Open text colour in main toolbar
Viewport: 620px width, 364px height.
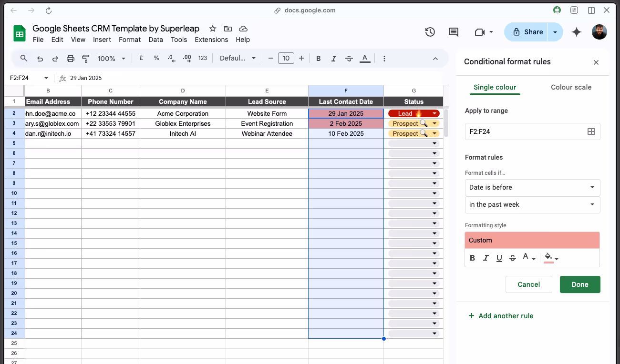[x=365, y=58]
